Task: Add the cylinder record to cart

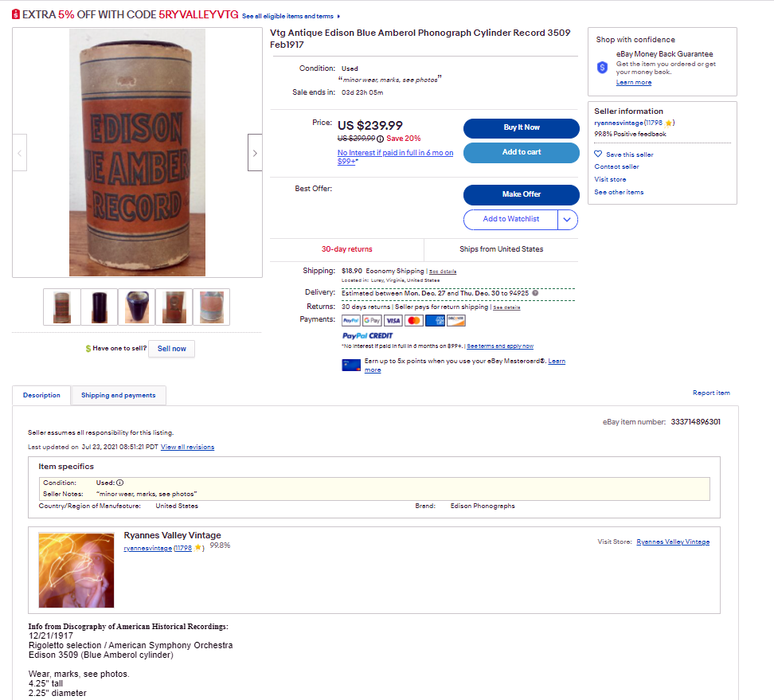Action: coord(522,153)
